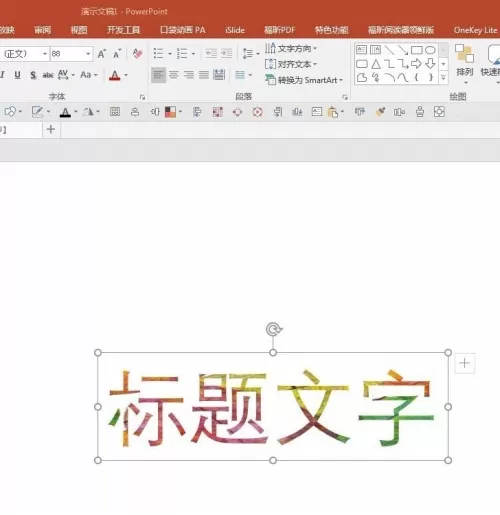This screenshot has width=500, height=515.
Task: Open the 特色功能 tab
Action: (332, 30)
